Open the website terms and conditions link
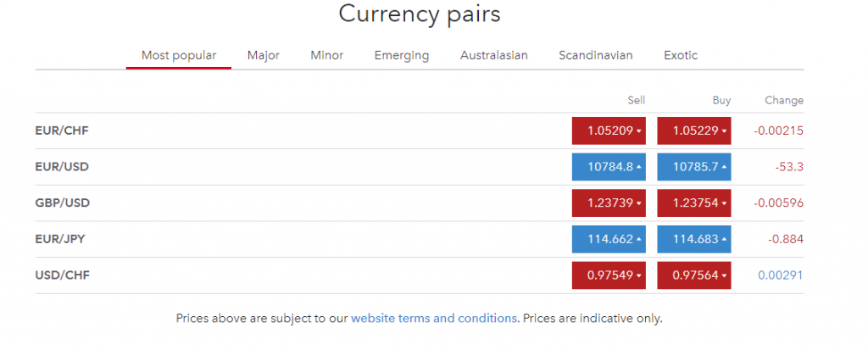 [433, 319]
